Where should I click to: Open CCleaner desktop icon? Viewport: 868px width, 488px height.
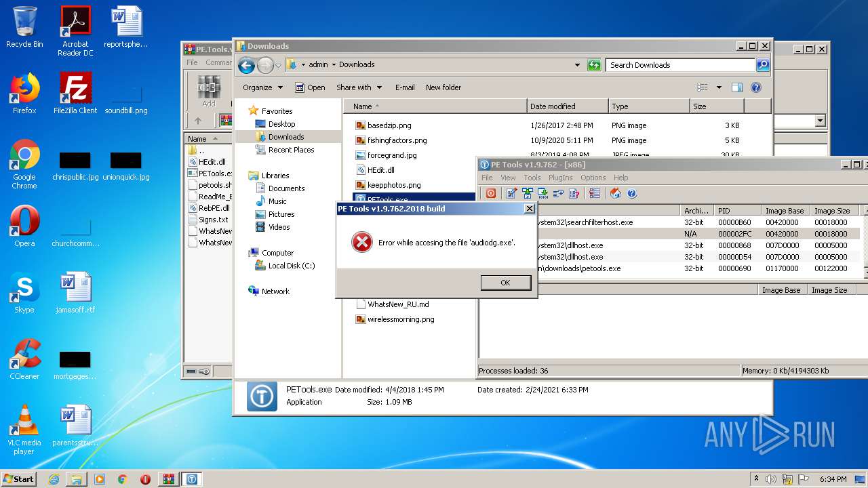coord(24,359)
